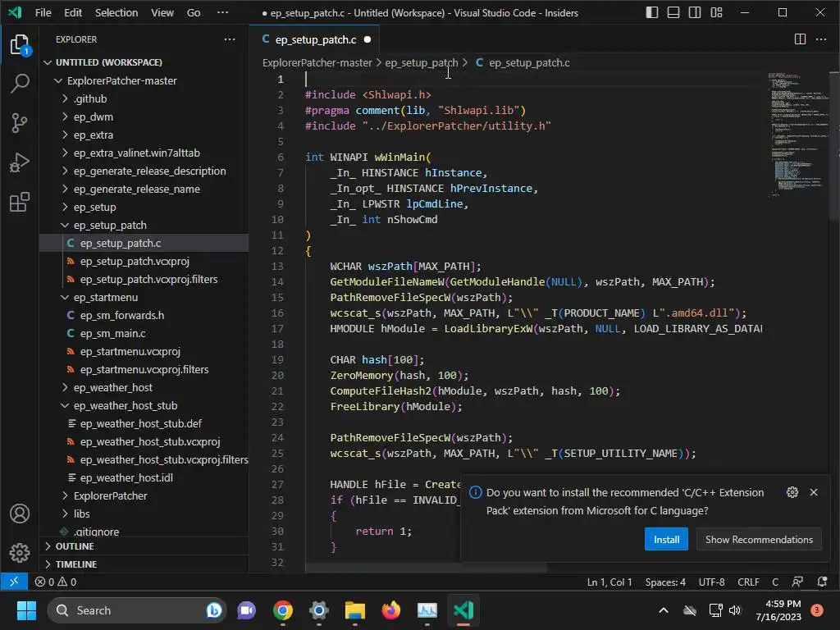Open Settings app from taskbar
Screen dimensions: 840x630
point(319,610)
